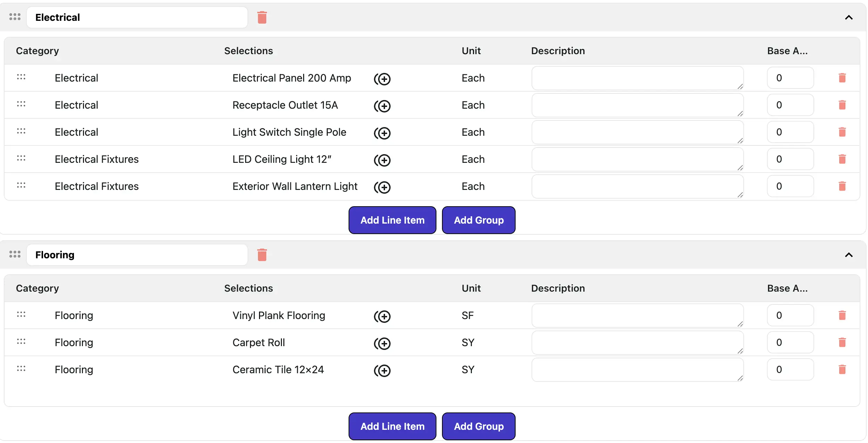Collapse the Electrical group section

click(849, 17)
